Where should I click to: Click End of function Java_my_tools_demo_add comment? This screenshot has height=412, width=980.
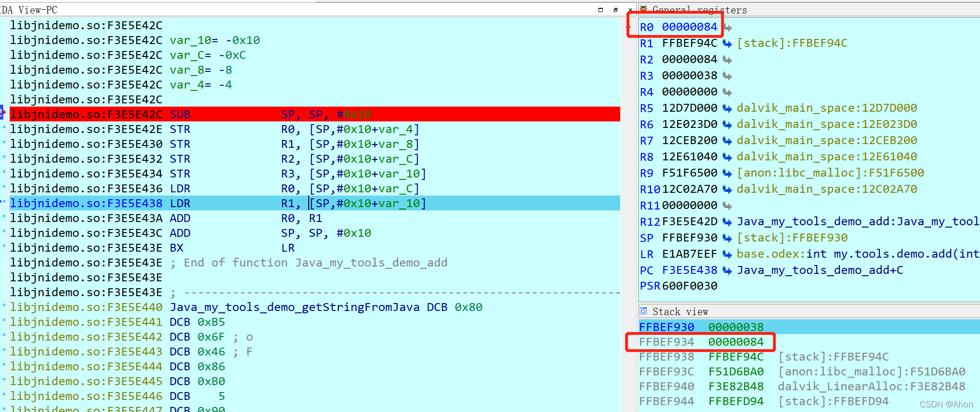click(x=309, y=263)
